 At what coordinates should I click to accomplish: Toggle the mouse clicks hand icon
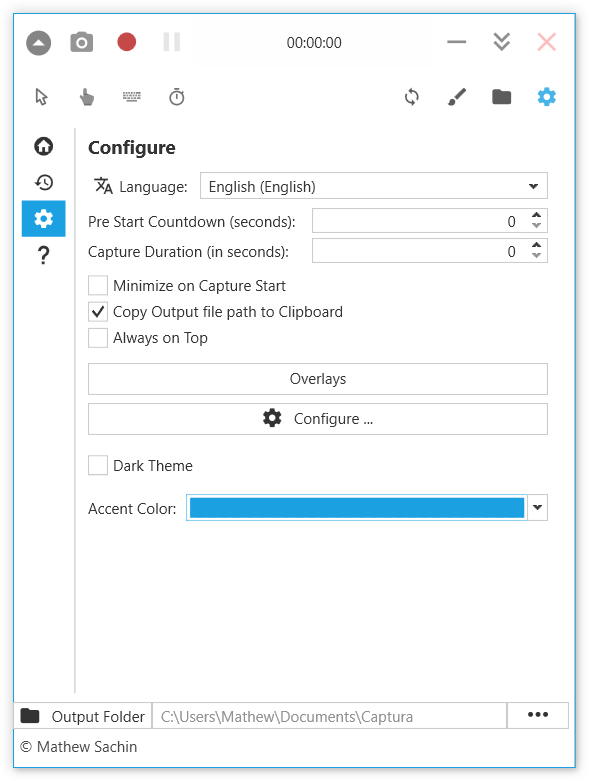(x=87, y=97)
